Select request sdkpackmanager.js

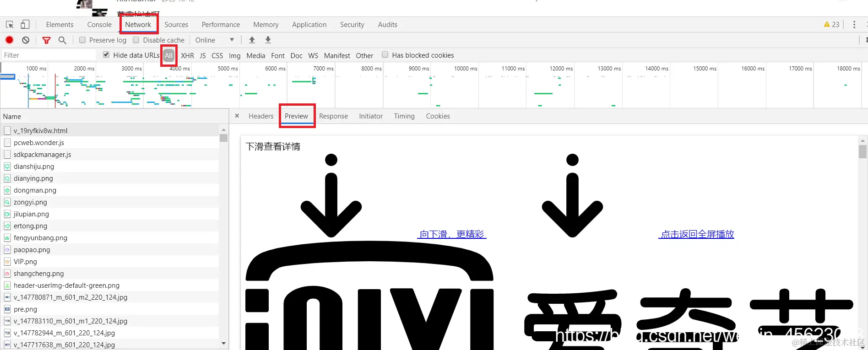[110, 155]
